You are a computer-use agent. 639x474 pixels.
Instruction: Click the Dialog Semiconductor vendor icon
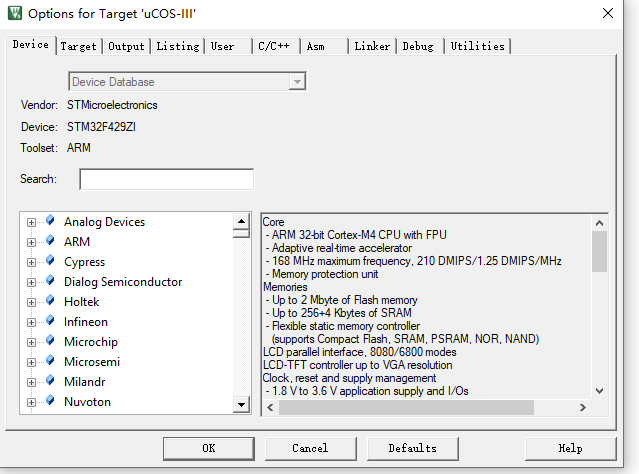coord(50,282)
